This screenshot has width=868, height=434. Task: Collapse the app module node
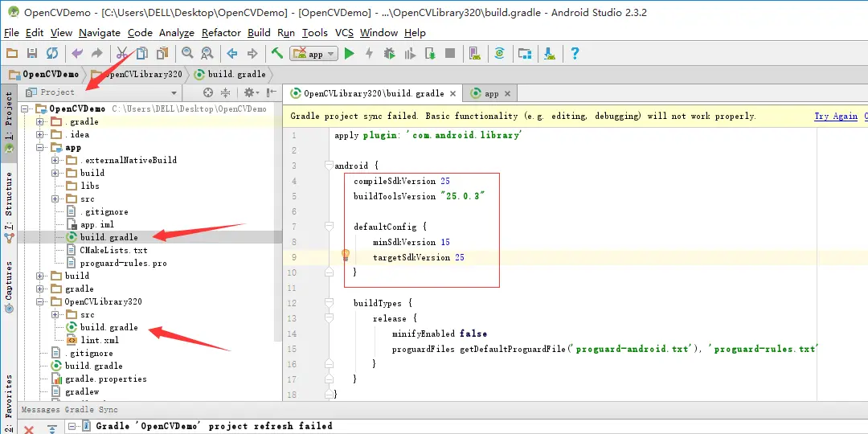click(x=40, y=148)
